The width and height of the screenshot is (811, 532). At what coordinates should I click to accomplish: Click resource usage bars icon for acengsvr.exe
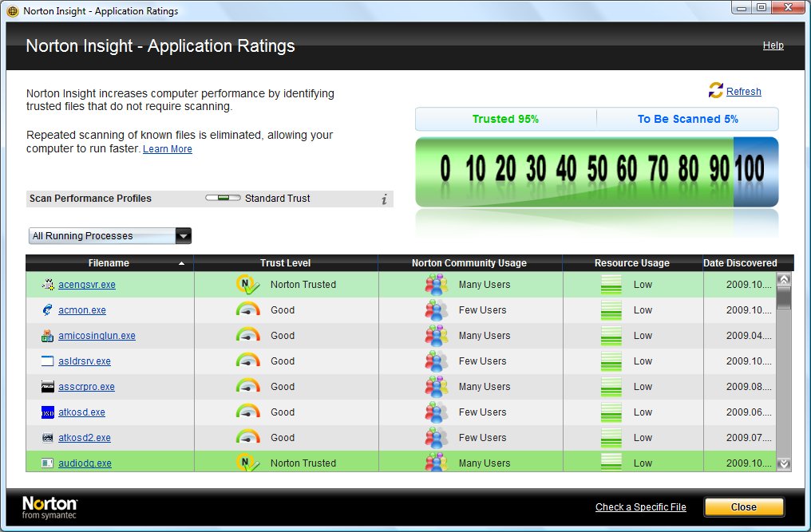(611, 285)
